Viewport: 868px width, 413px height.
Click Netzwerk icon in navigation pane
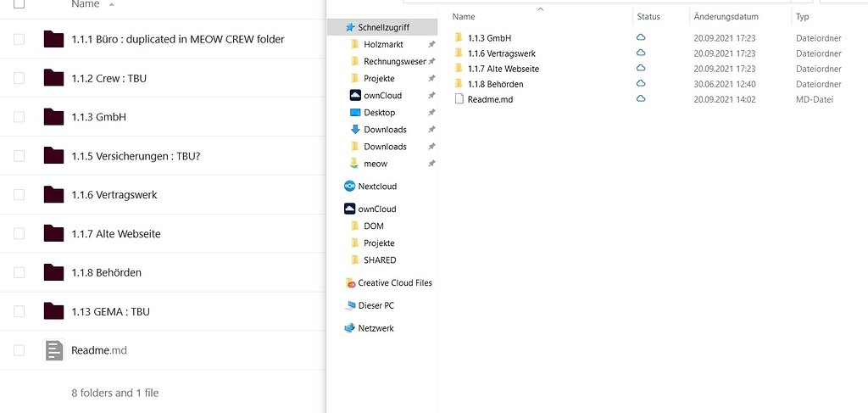click(349, 327)
